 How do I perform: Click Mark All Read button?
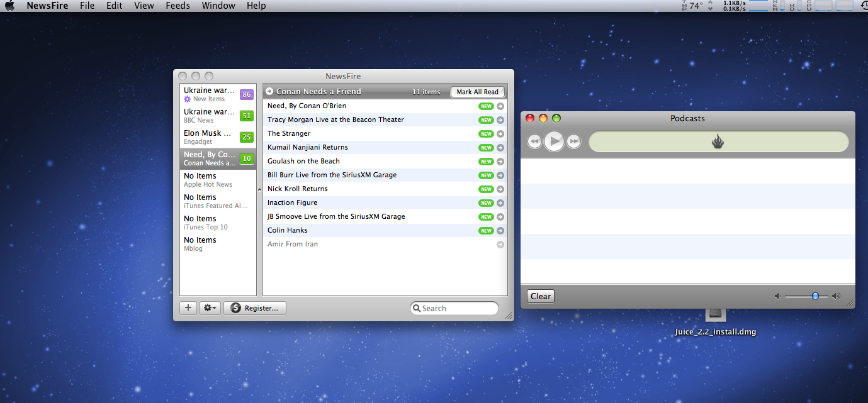[x=478, y=92]
